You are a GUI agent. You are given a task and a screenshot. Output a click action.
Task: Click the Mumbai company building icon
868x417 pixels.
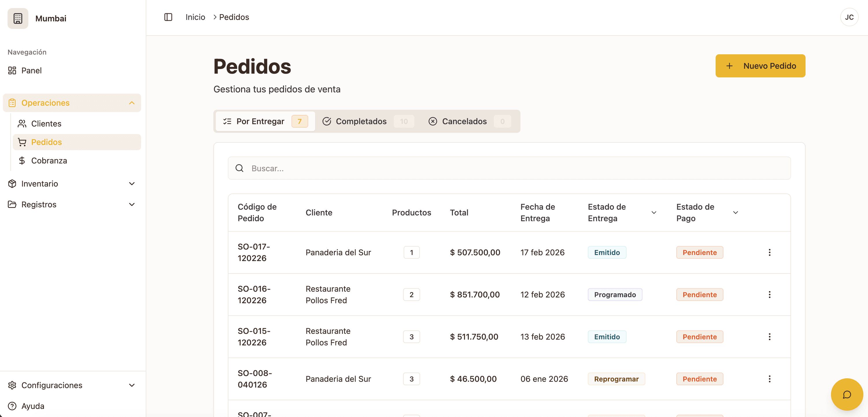click(x=18, y=18)
